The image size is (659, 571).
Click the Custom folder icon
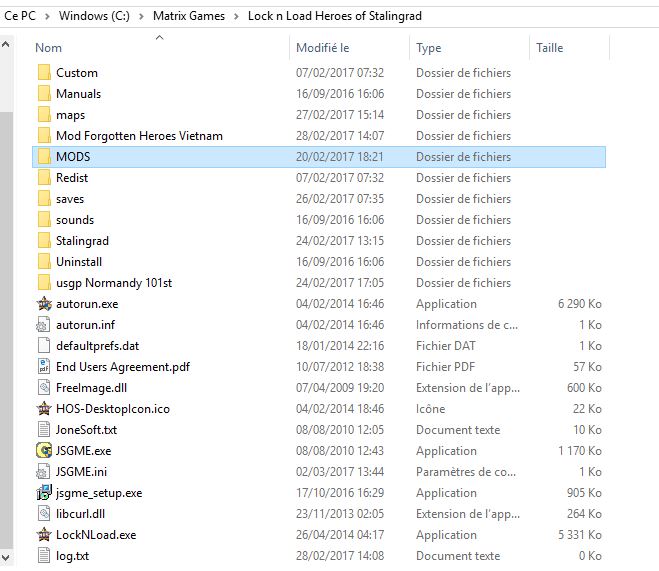point(44,73)
